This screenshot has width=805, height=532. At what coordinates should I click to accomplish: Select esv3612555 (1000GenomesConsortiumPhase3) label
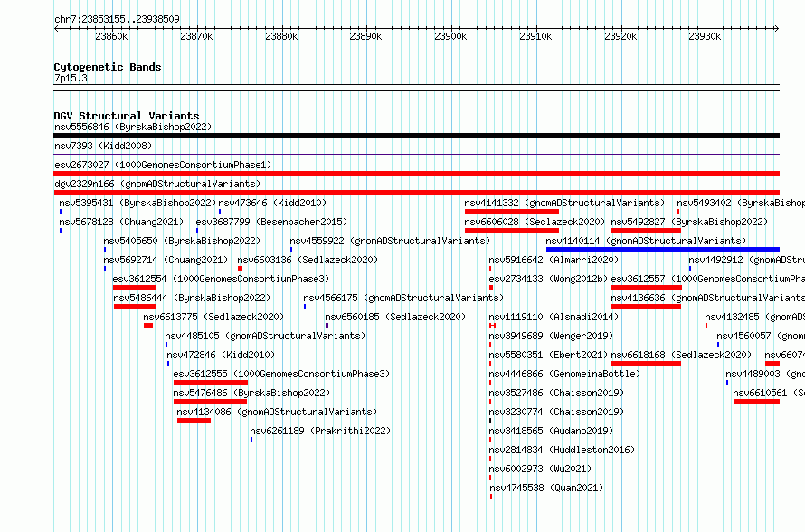[282, 374]
